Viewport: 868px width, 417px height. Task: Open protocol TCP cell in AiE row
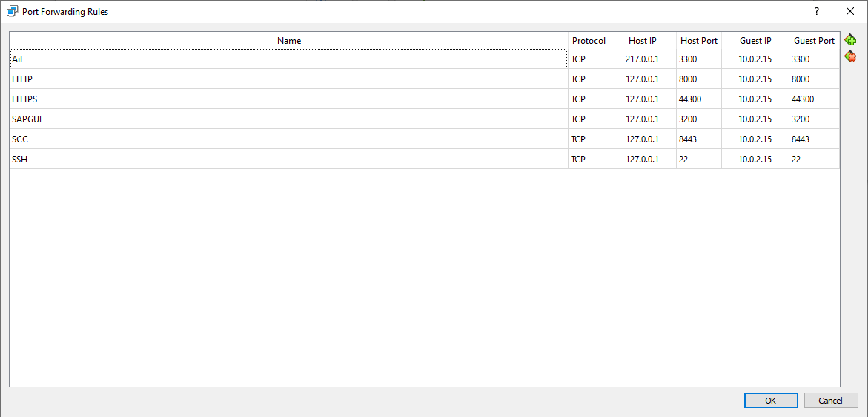589,59
